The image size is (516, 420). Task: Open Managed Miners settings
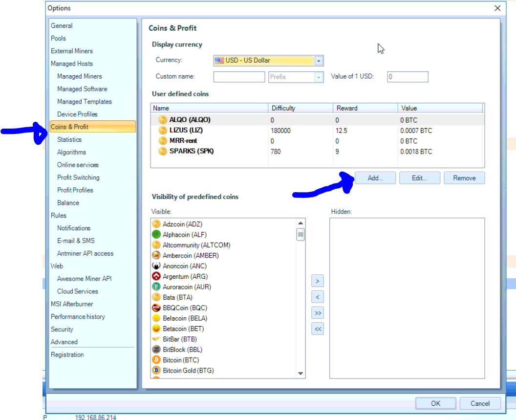point(80,76)
